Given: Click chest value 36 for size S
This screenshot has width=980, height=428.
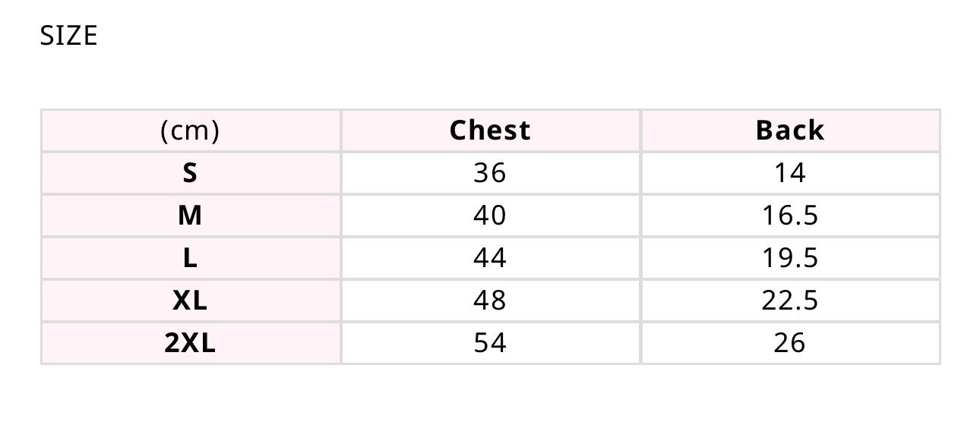Looking at the screenshot, I should click(490, 174).
